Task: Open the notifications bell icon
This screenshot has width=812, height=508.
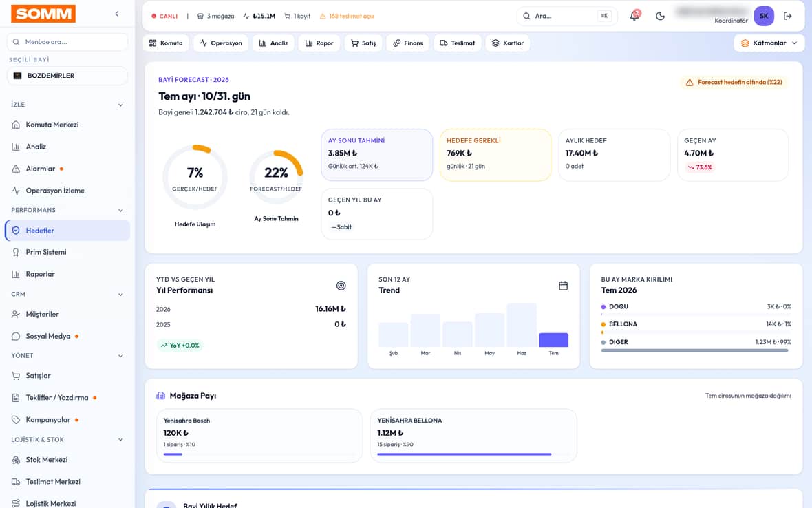Action: pyautogui.click(x=634, y=16)
